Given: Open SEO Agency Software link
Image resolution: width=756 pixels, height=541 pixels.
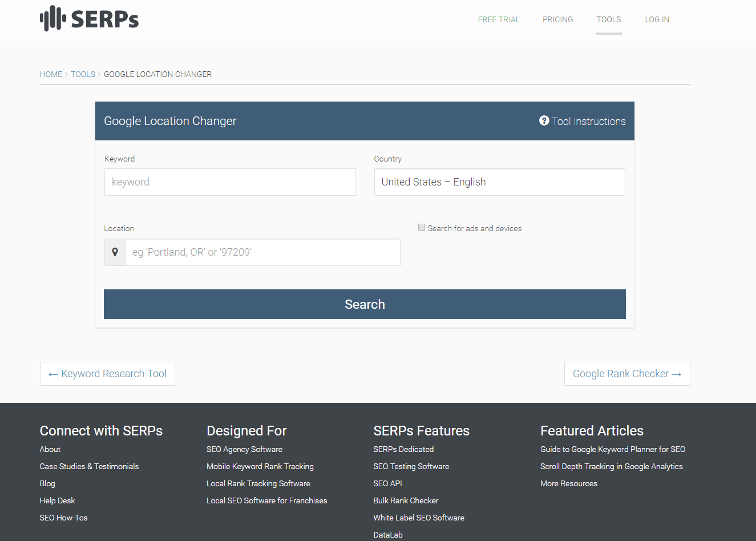Looking at the screenshot, I should (244, 449).
